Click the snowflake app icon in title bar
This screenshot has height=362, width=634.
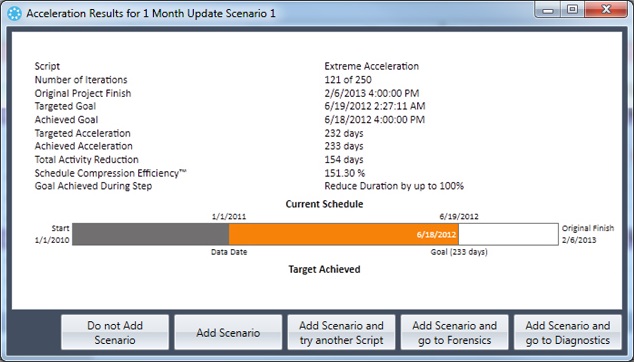pyautogui.click(x=14, y=13)
